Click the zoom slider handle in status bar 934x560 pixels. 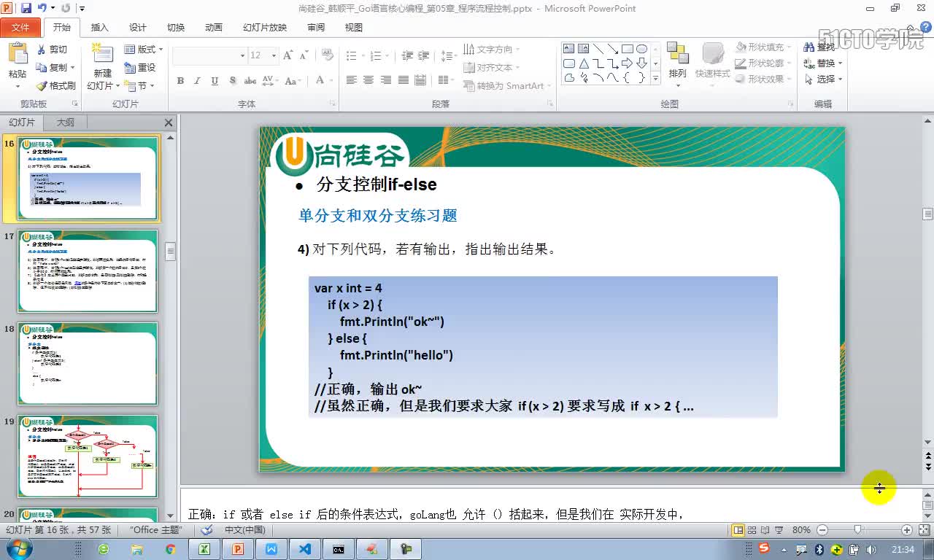[858, 530]
